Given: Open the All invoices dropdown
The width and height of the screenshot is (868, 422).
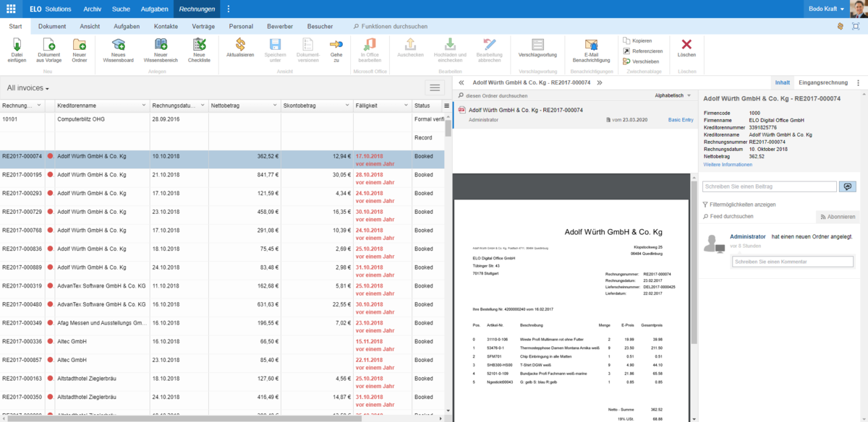Looking at the screenshot, I should (x=28, y=88).
